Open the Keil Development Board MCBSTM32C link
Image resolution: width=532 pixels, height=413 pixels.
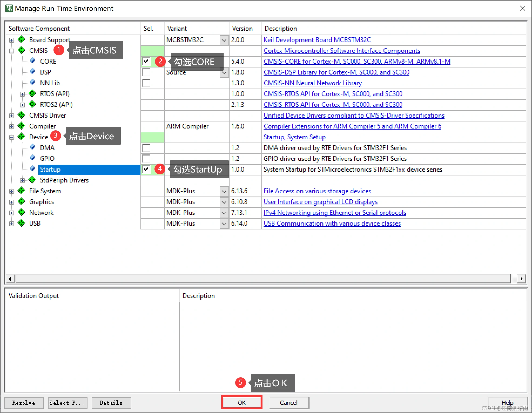click(317, 40)
